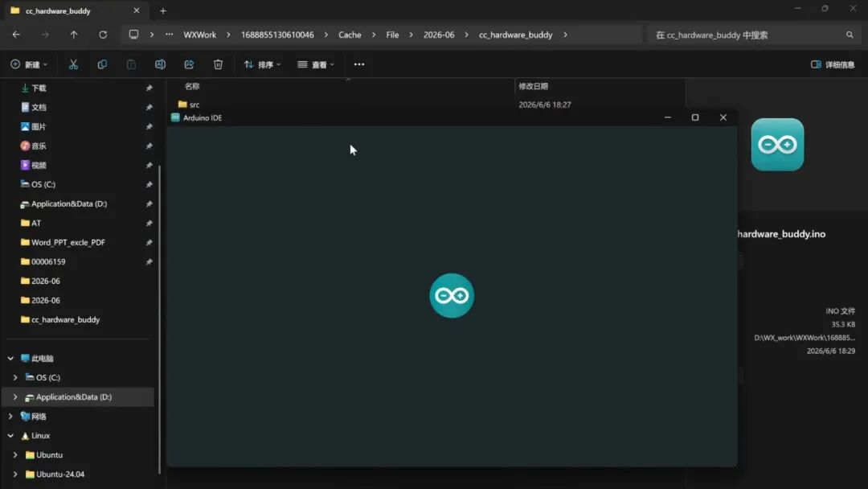
Task: Click the navigation pane scrollbar
Action: 159,318
